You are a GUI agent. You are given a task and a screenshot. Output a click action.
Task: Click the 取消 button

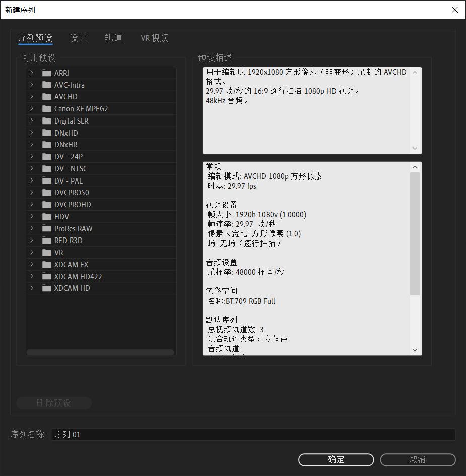pyautogui.click(x=418, y=459)
